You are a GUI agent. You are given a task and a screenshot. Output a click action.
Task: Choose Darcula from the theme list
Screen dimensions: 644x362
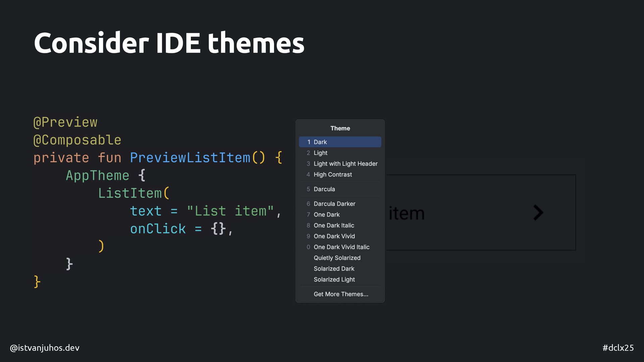point(340,189)
